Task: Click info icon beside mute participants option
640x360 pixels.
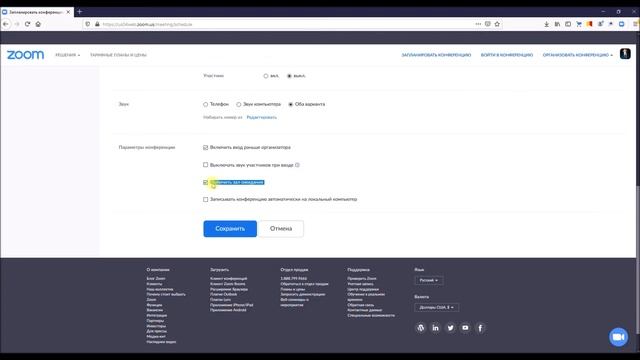Action: (x=297, y=165)
